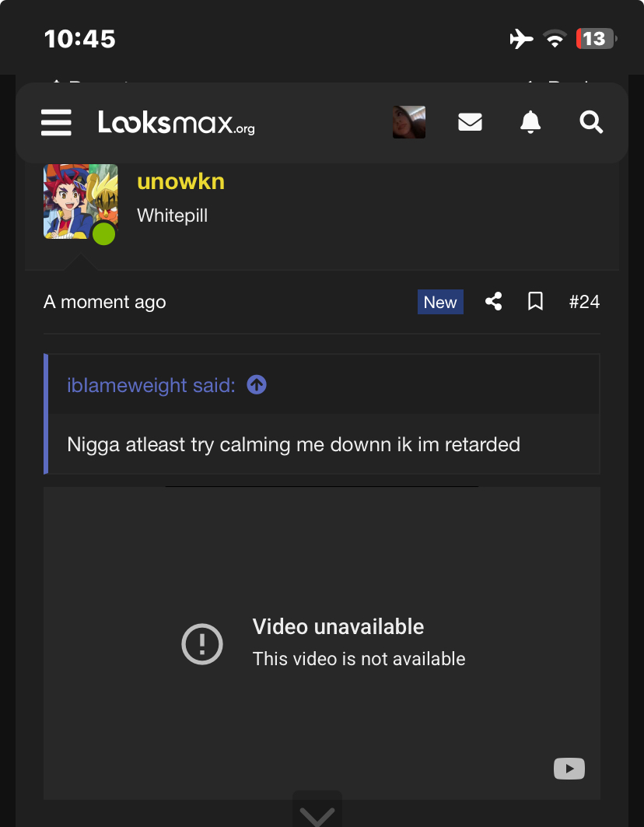The image size is (644, 827).
Task: Open permalink for post #24
Action: (584, 302)
